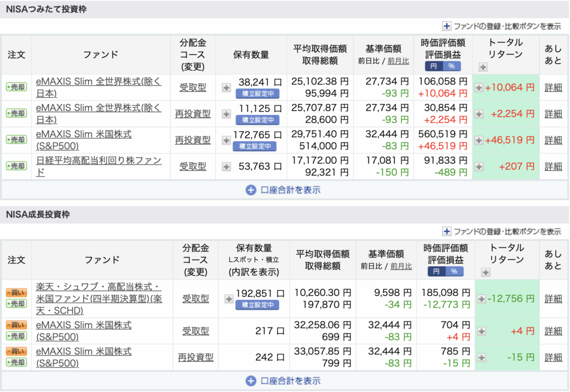Click 買い for S&P500 再投資型 in 成長投資枠
Screen dimensions: 570x392
pos(16,351)
